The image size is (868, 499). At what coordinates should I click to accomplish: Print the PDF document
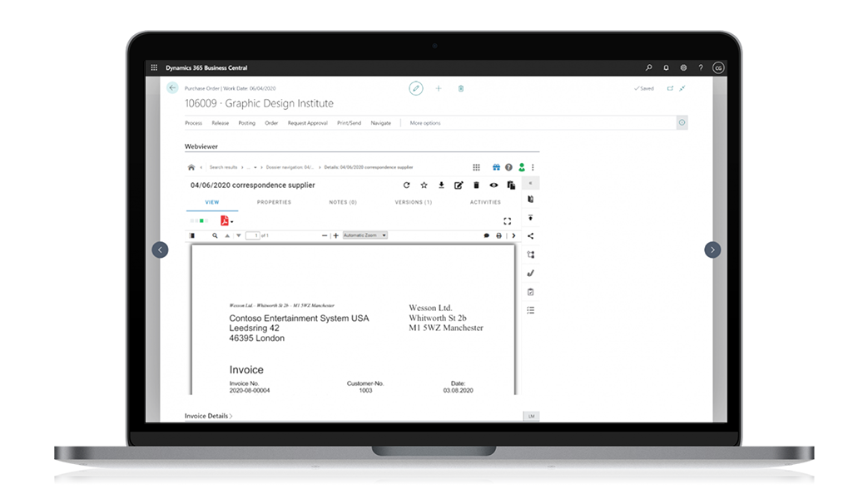pos(498,235)
